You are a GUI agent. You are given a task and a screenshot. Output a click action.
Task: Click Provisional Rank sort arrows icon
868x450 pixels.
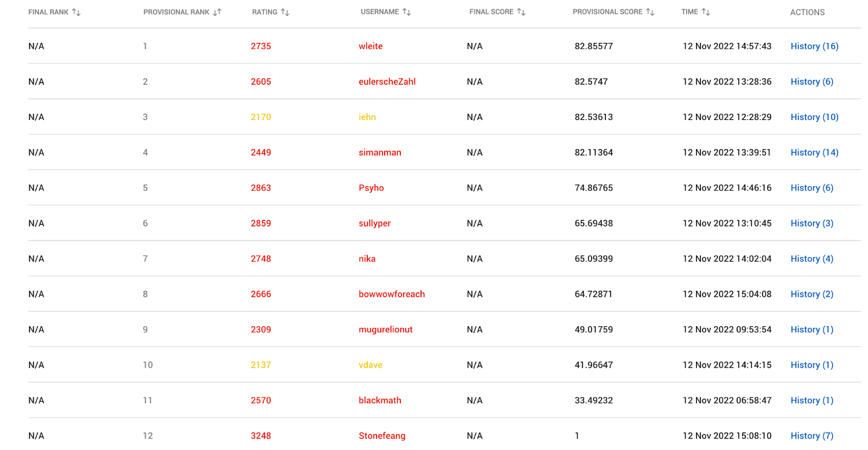tap(217, 12)
